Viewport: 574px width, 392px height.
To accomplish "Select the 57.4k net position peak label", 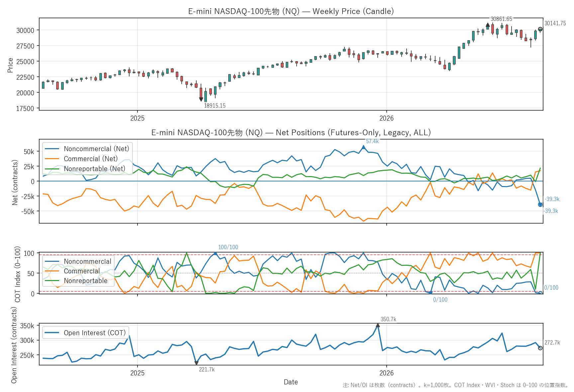I will coord(372,141).
